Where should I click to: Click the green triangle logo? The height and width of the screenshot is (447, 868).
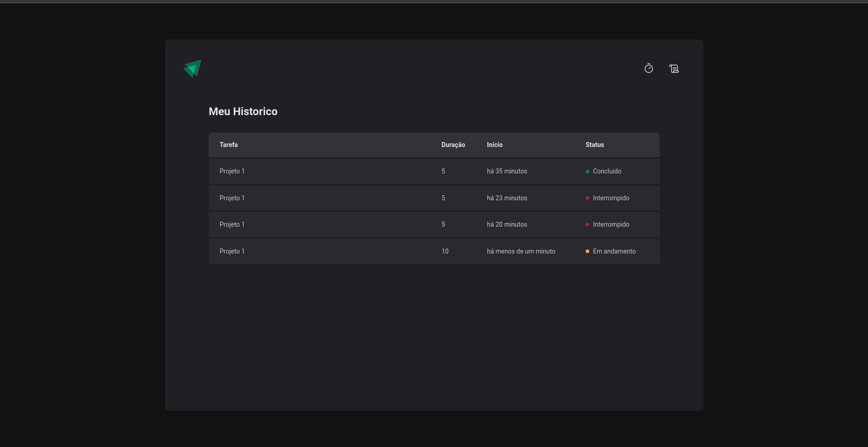[x=192, y=69]
